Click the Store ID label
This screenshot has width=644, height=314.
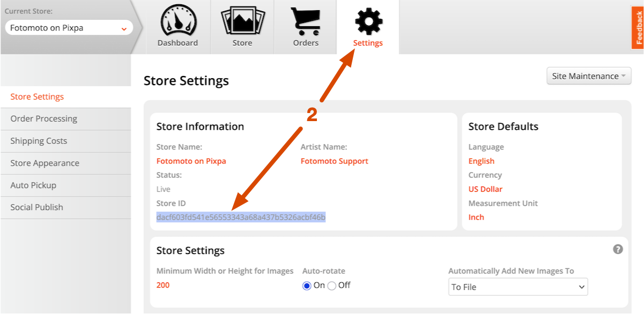tap(171, 203)
